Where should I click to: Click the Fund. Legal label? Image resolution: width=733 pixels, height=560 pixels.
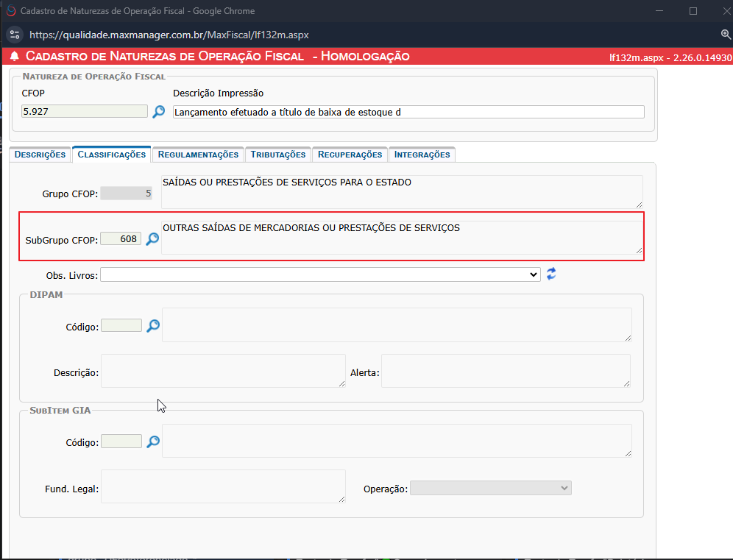[72, 489]
